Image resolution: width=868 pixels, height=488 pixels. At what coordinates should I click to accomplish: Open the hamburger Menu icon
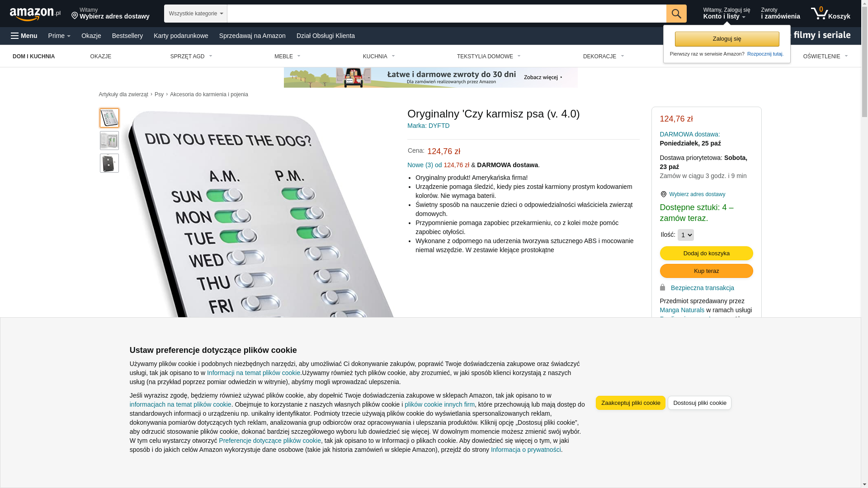15,36
